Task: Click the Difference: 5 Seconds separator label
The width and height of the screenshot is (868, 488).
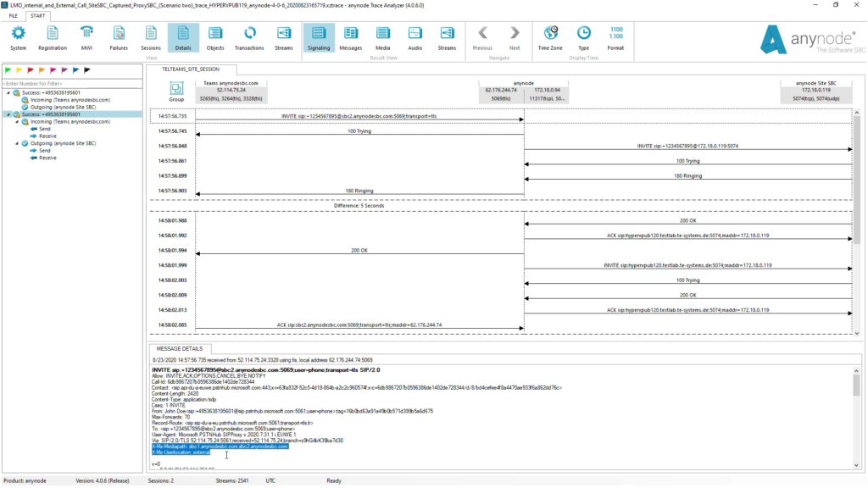Action: pyautogui.click(x=359, y=206)
